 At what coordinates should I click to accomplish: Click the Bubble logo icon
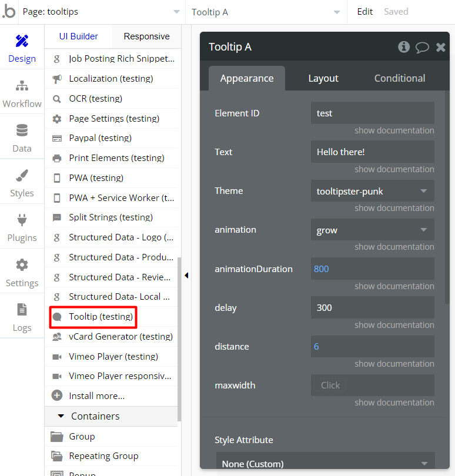coord(9,12)
